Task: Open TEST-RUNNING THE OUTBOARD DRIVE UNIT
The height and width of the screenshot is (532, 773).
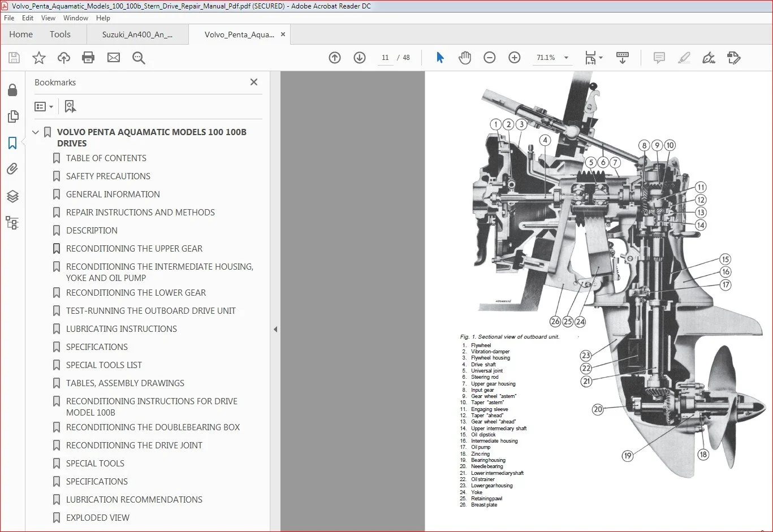Action: (151, 311)
